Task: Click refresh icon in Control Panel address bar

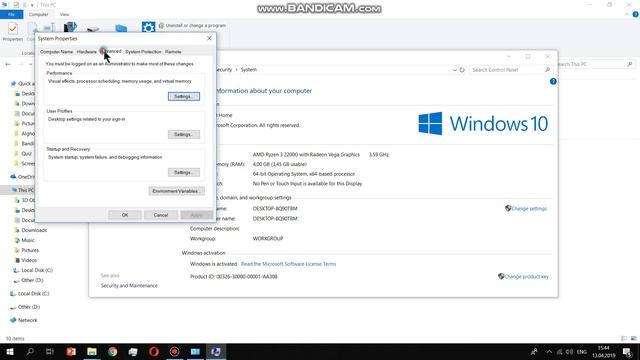Action: (462, 70)
